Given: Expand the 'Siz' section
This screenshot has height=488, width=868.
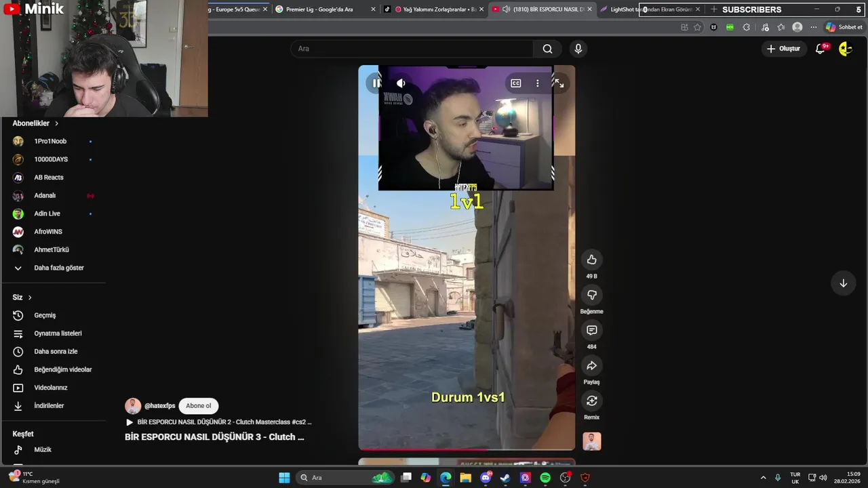Looking at the screenshot, I should [x=22, y=298].
